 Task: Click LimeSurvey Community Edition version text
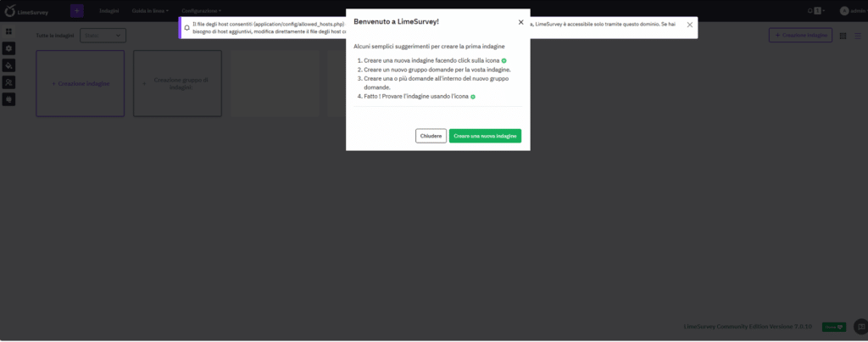748,327
